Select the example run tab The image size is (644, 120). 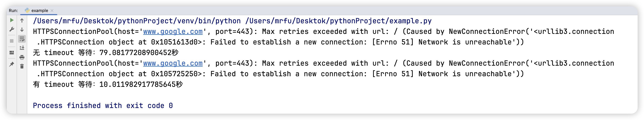(39, 10)
